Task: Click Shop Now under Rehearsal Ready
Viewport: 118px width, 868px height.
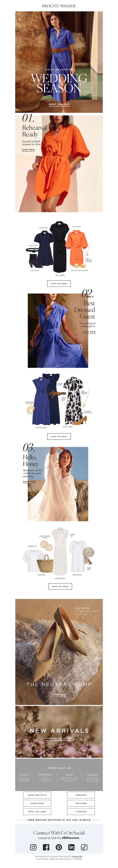Action: pos(28,150)
